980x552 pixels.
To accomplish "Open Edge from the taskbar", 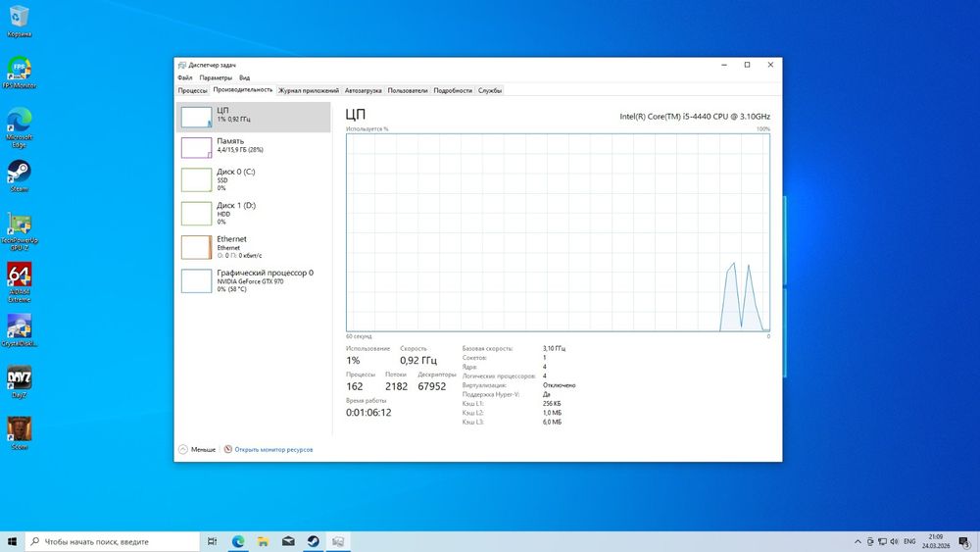I will point(237,541).
